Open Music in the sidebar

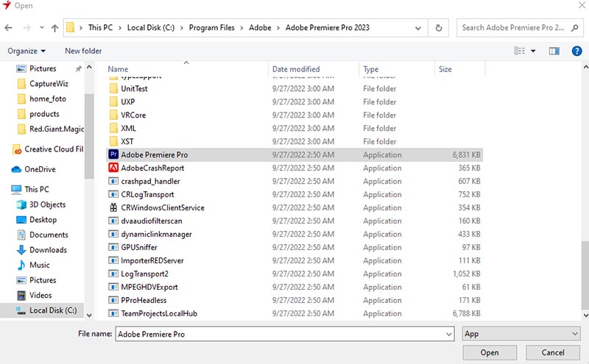[x=40, y=265]
